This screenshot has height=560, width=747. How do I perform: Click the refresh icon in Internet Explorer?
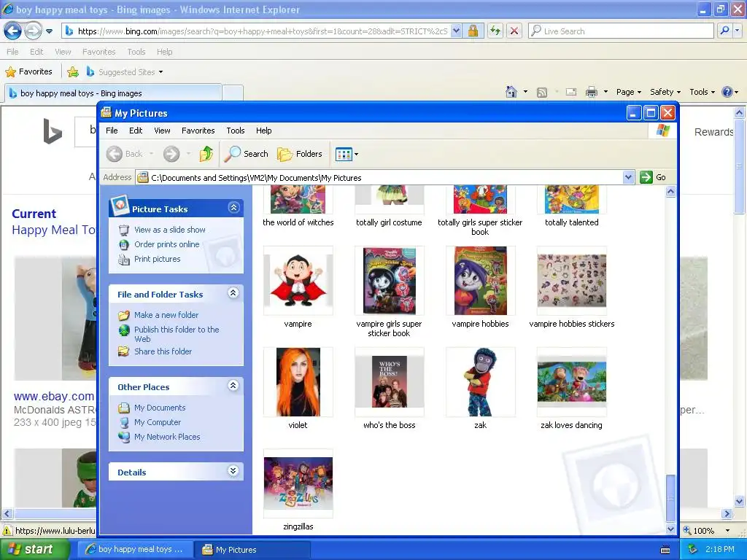[495, 31]
